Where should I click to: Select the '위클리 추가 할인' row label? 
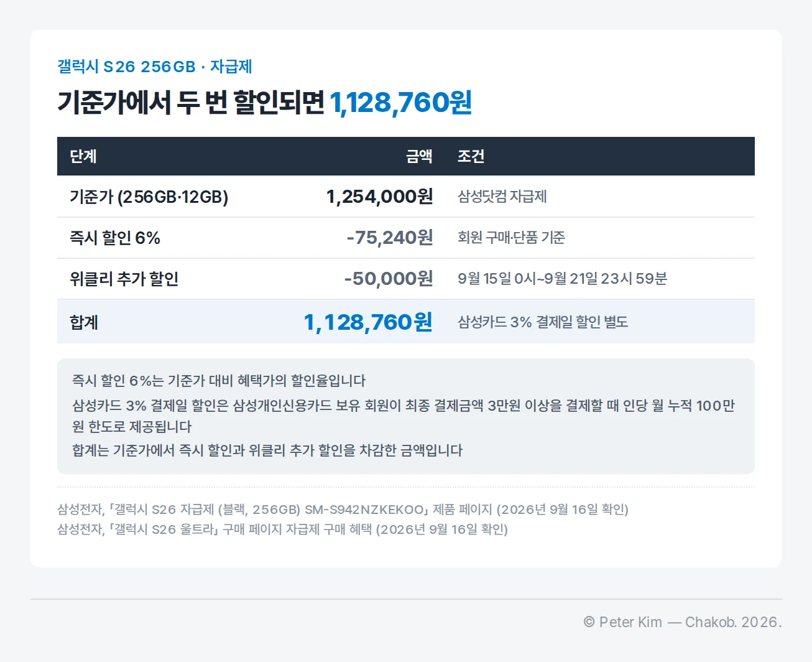[x=124, y=279]
